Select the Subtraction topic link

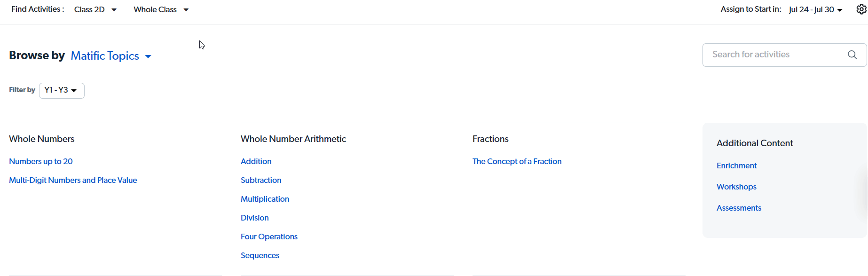[x=261, y=180]
